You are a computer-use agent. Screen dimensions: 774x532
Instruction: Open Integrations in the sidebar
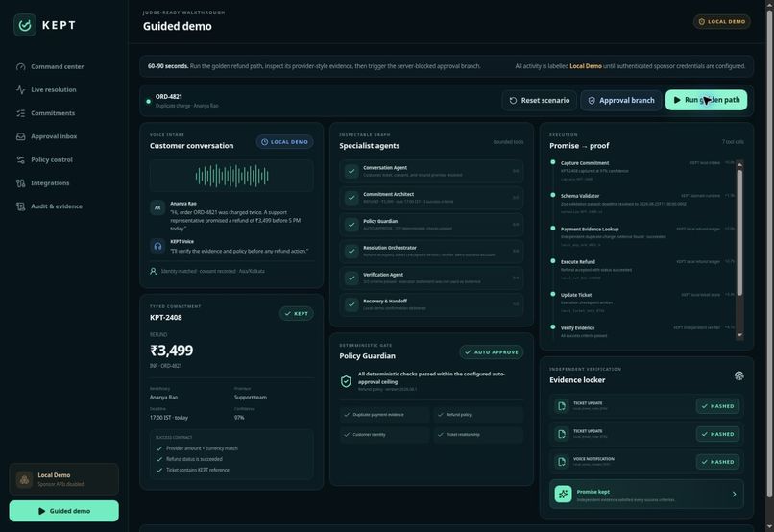[50, 183]
